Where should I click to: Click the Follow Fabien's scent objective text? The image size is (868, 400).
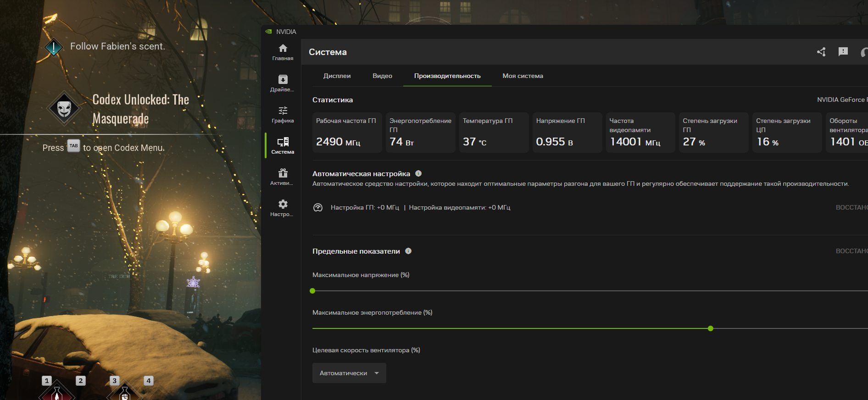117,46
